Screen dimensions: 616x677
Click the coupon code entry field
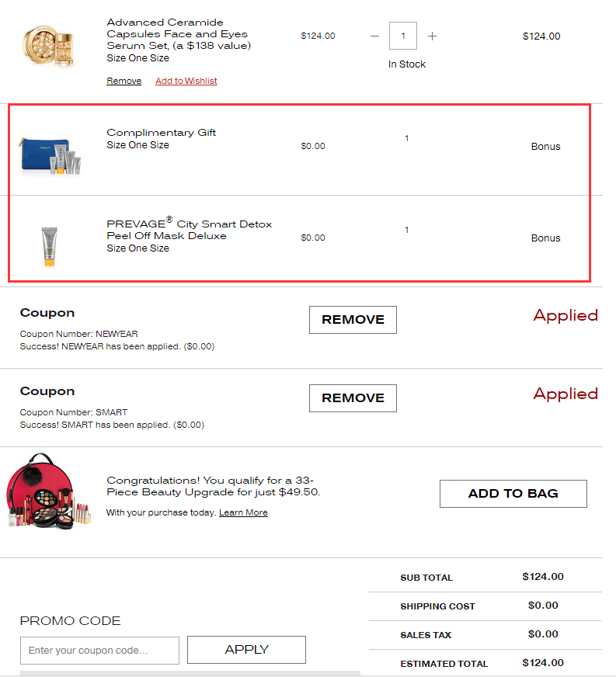[x=99, y=649]
